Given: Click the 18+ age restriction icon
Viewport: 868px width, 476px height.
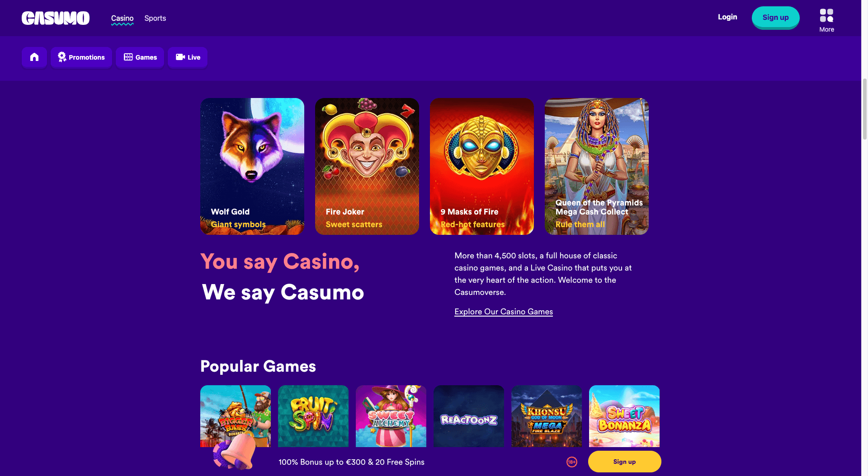Looking at the screenshot, I should 572,462.
